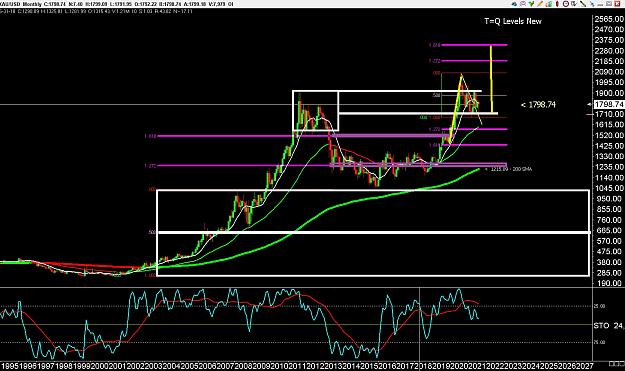
Task: Click the 1045.00 price axis label
Action: (x=609, y=188)
